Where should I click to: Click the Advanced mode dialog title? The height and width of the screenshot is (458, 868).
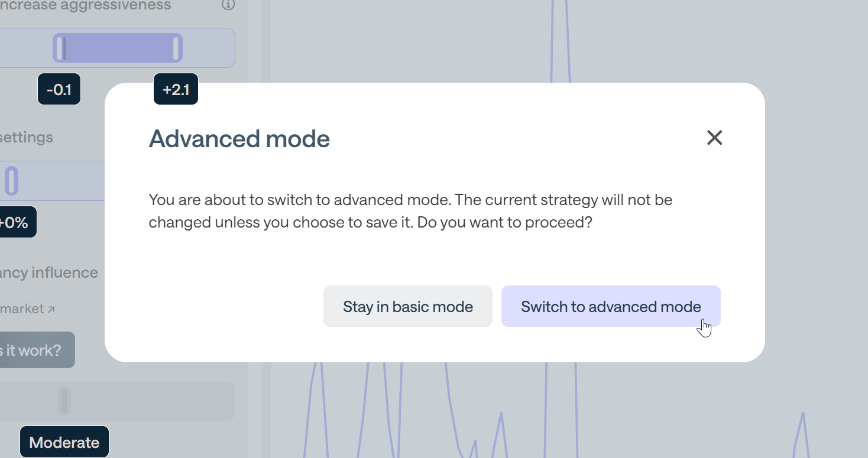(x=239, y=139)
